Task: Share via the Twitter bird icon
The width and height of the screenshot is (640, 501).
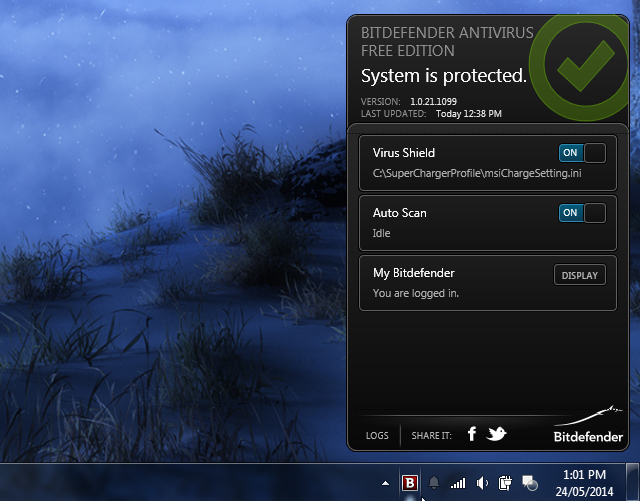Action: click(x=496, y=434)
